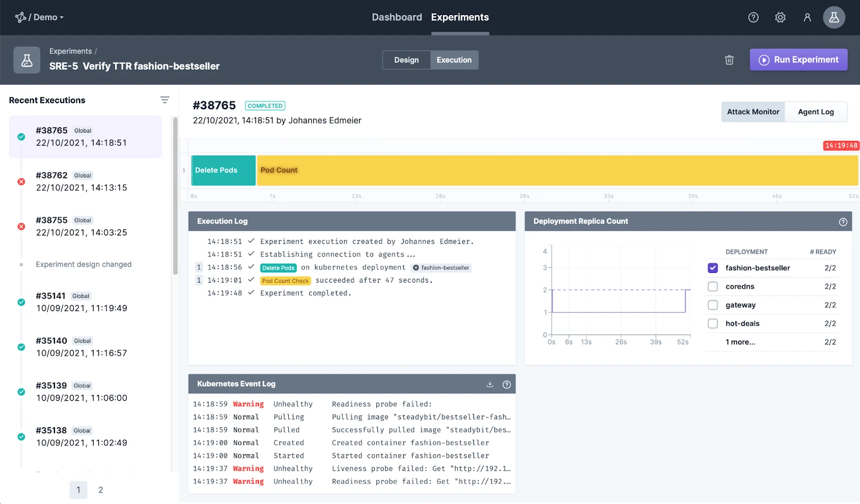This screenshot has height=504, width=860.
Task: Click failed status icon of #38762
Action: 21,182
